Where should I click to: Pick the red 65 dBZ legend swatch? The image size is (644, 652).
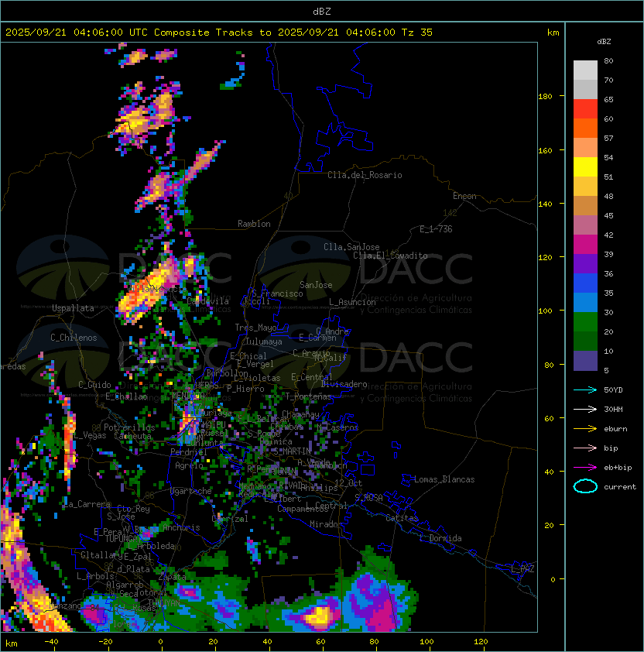tap(585, 109)
